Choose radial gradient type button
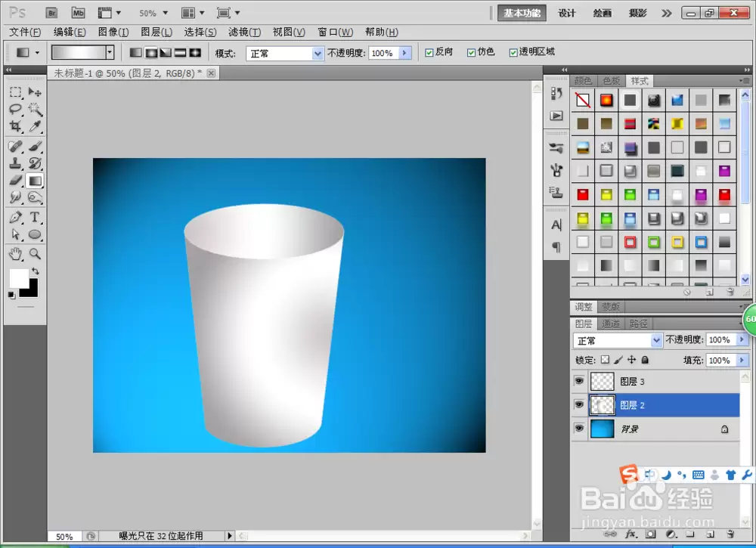This screenshot has height=548, width=756. (x=151, y=53)
